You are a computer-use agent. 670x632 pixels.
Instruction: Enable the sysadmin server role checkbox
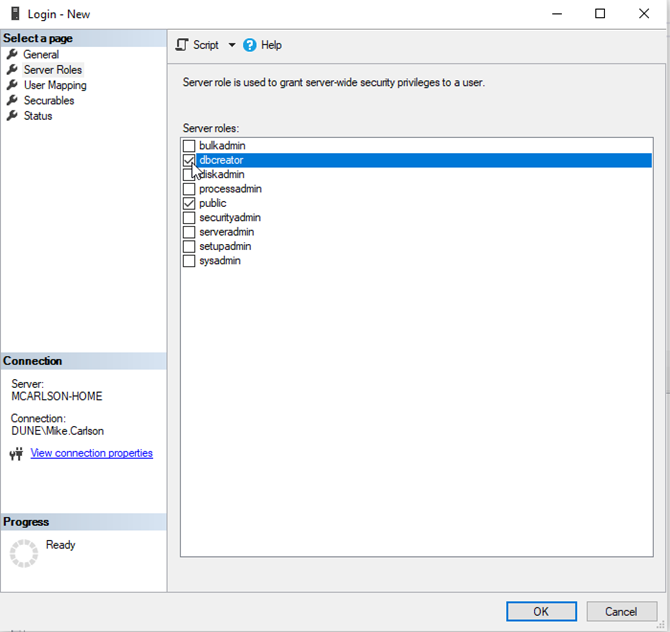click(189, 261)
